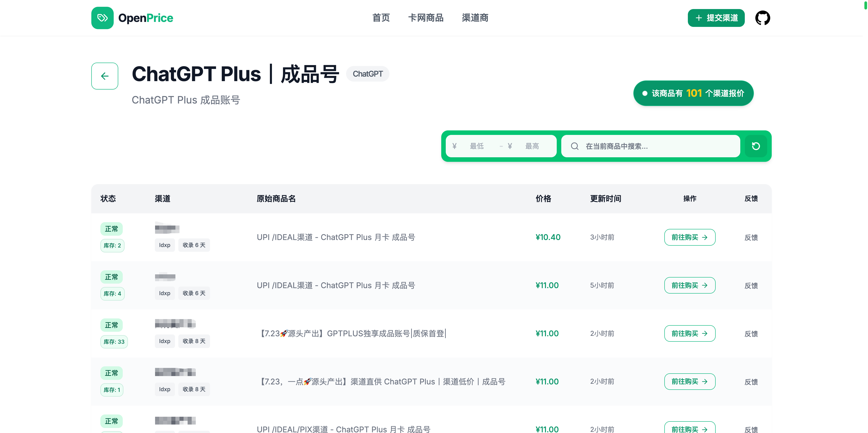Viewport: 868px width, 433px height.
Task: Click 前往购买 in the 库存: 4 row
Action: coord(690,285)
